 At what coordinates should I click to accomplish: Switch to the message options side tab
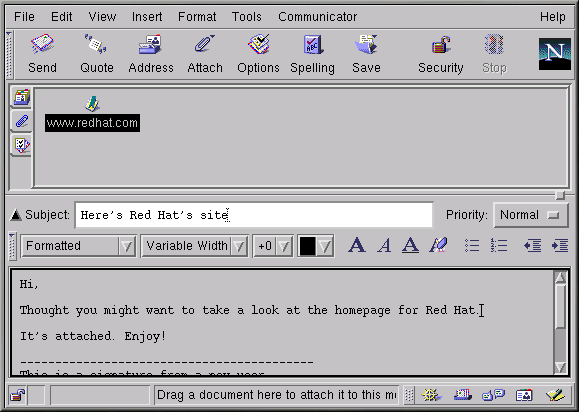(x=22, y=145)
